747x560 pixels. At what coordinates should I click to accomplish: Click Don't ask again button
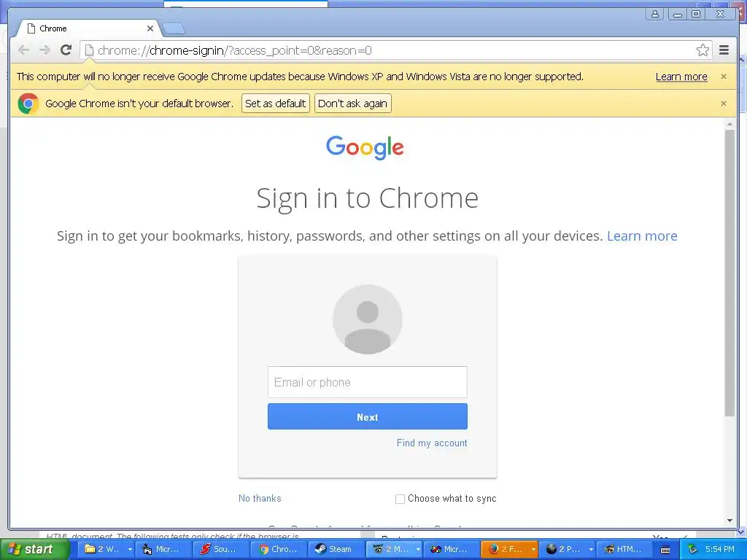pos(352,104)
